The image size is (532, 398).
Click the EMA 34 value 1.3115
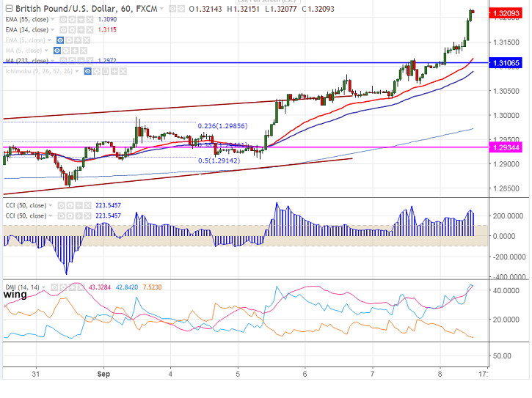(107, 30)
